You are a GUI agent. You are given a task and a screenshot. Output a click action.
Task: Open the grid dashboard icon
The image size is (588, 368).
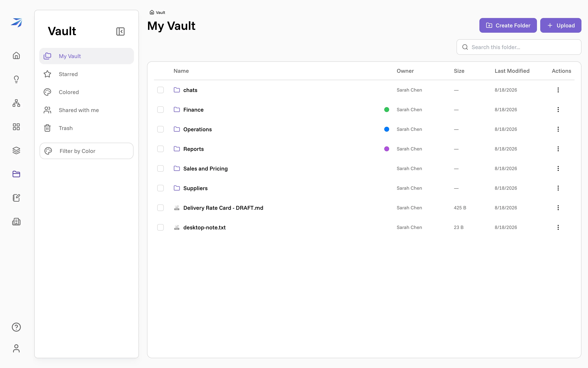pos(16,127)
